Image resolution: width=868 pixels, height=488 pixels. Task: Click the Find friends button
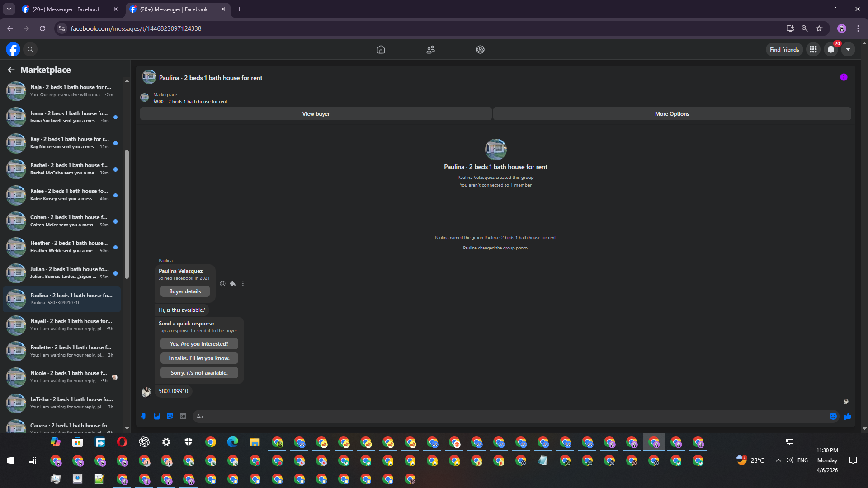coord(784,49)
